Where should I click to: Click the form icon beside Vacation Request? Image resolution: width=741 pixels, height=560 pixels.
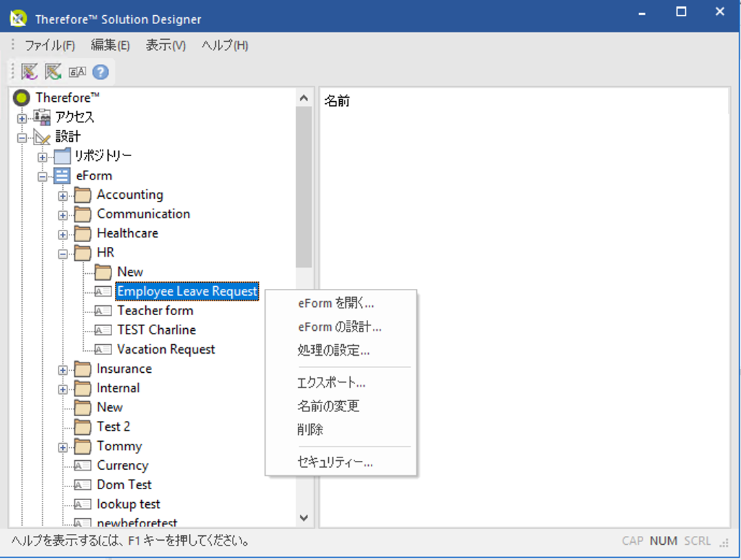(x=103, y=349)
